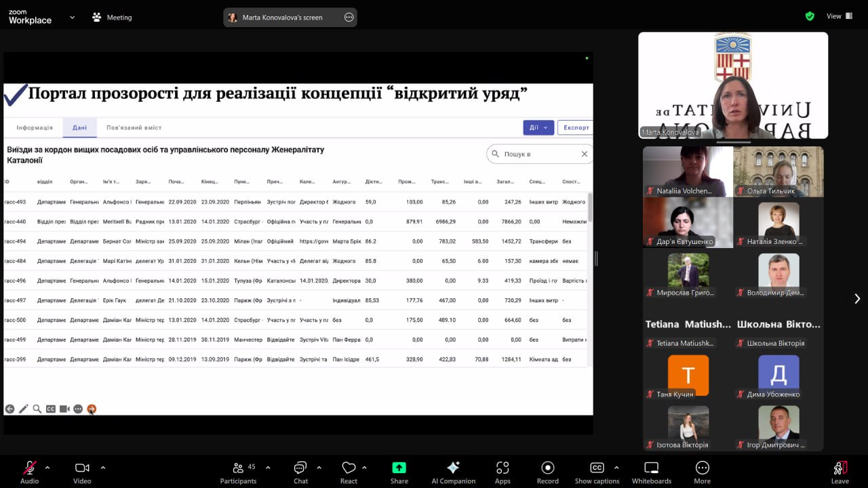The image size is (868, 488).
Task: Switch to Інформація tab
Action: point(35,127)
